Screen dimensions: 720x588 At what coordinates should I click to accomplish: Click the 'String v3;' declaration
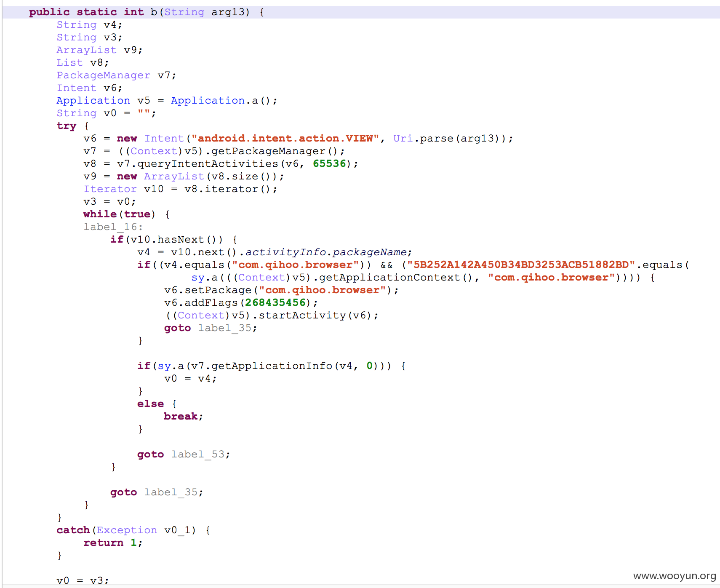point(89,37)
